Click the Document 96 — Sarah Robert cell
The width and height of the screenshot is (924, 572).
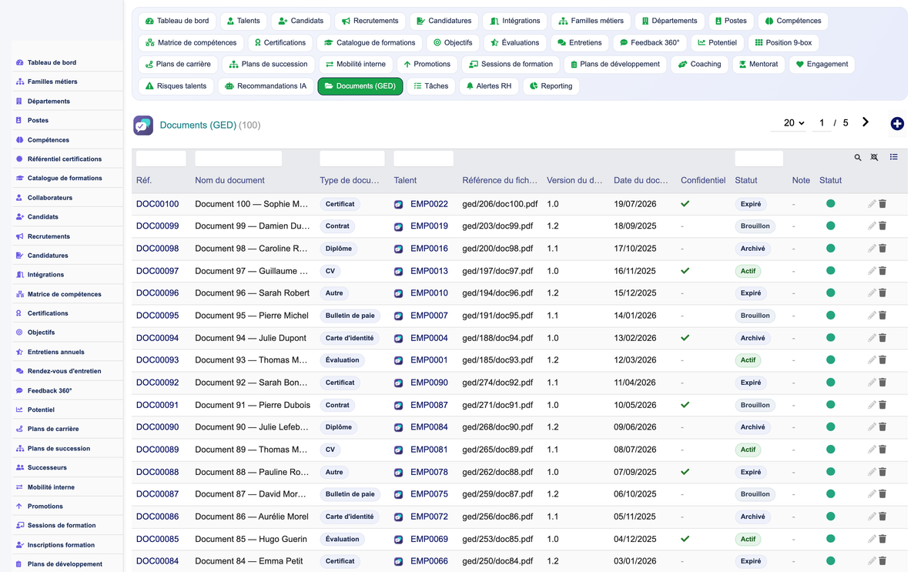point(251,293)
